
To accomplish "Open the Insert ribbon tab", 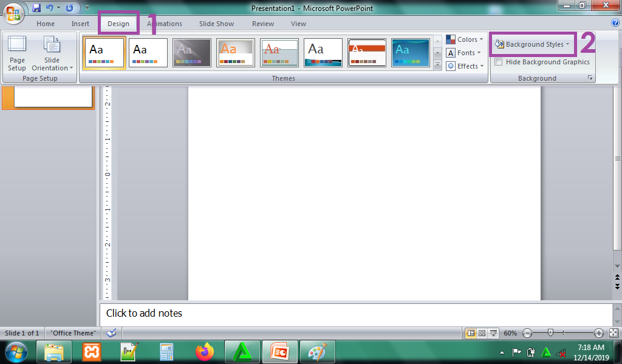I will tap(80, 24).
